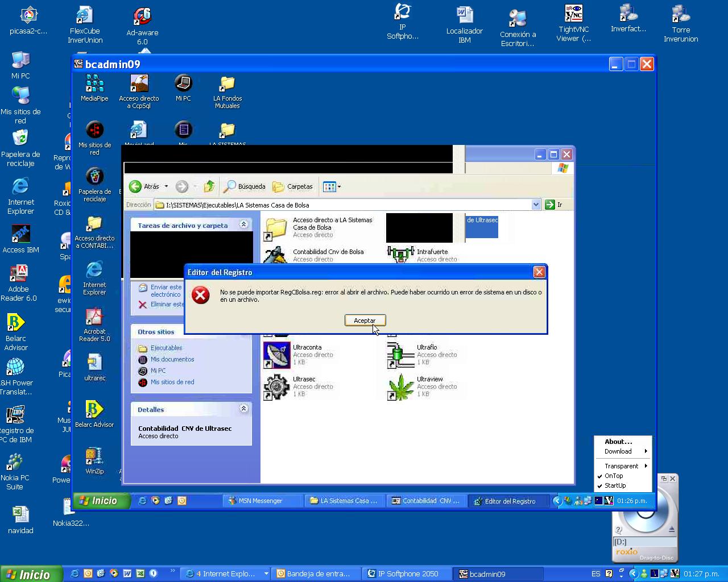
Task: Select the Ultraflo shortcut icon
Action: point(401,355)
